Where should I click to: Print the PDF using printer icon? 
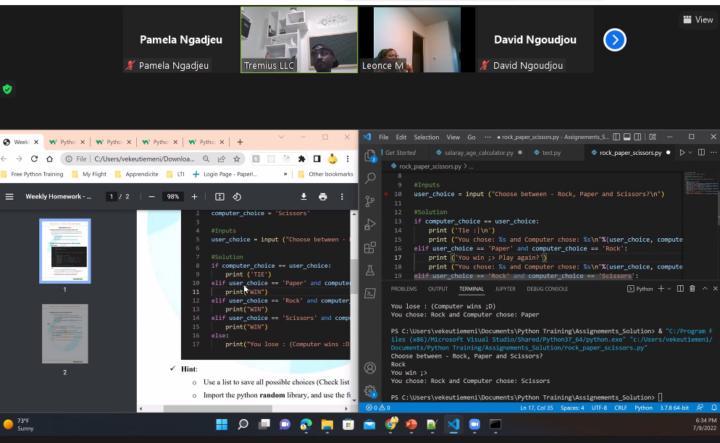[x=323, y=197]
